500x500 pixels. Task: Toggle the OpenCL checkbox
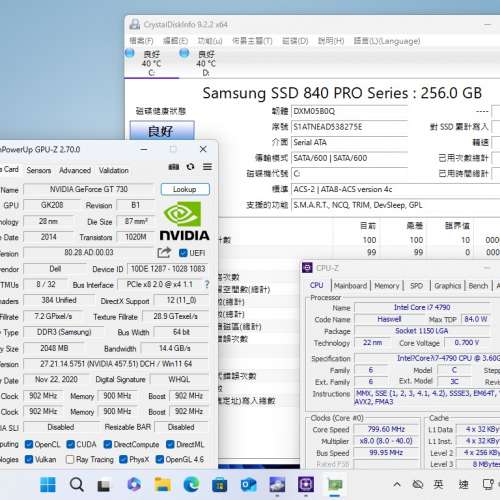coord(29,444)
